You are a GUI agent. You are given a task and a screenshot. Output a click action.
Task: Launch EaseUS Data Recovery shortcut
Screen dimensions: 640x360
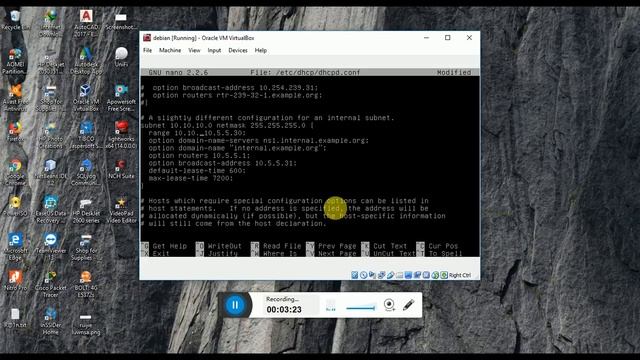(51, 210)
